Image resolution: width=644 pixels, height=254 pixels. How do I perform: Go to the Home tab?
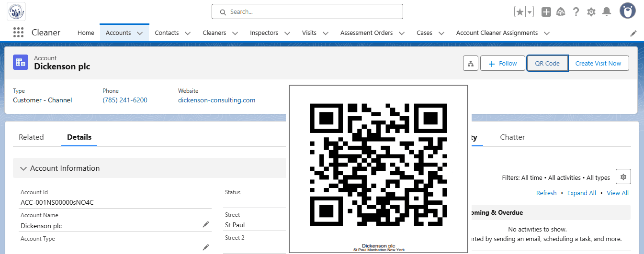(86, 33)
